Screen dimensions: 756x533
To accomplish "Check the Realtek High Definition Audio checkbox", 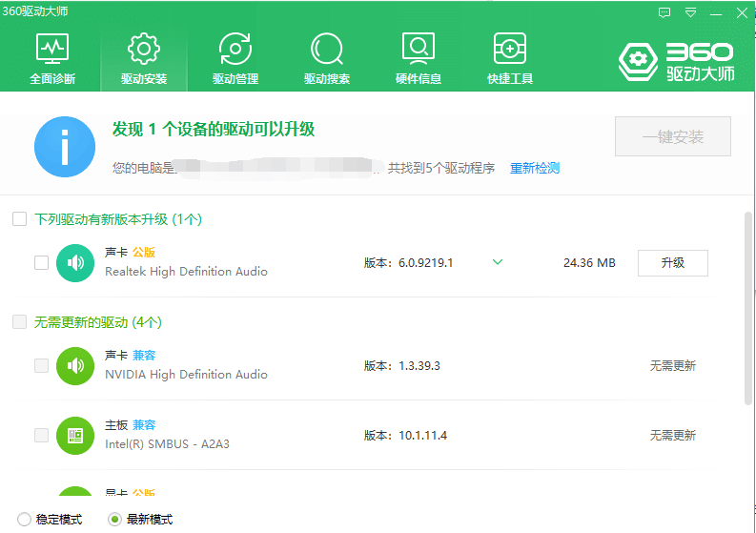I will [41, 263].
